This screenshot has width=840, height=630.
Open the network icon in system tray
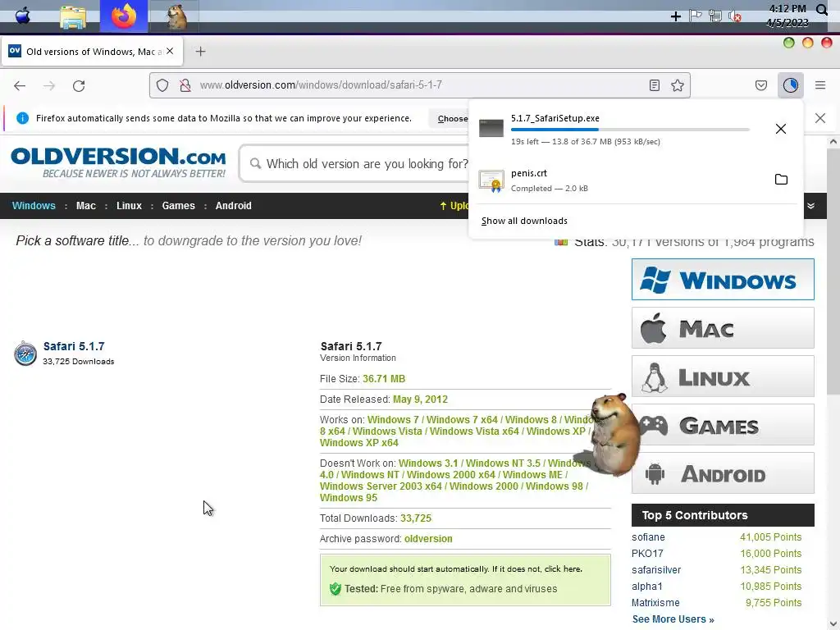coord(714,16)
